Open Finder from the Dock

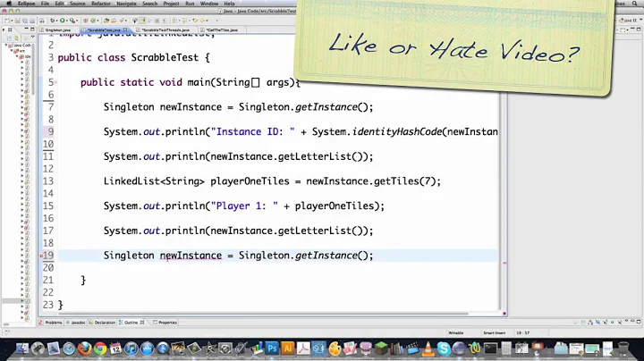21,348
